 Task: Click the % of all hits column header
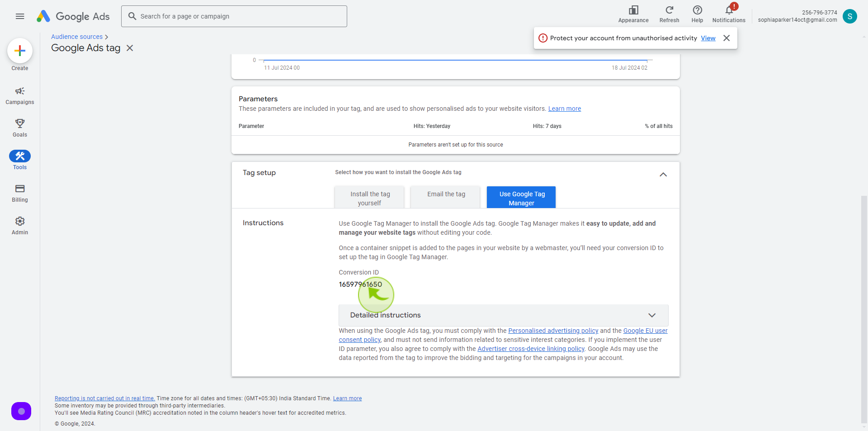click(x=659, y=126)
